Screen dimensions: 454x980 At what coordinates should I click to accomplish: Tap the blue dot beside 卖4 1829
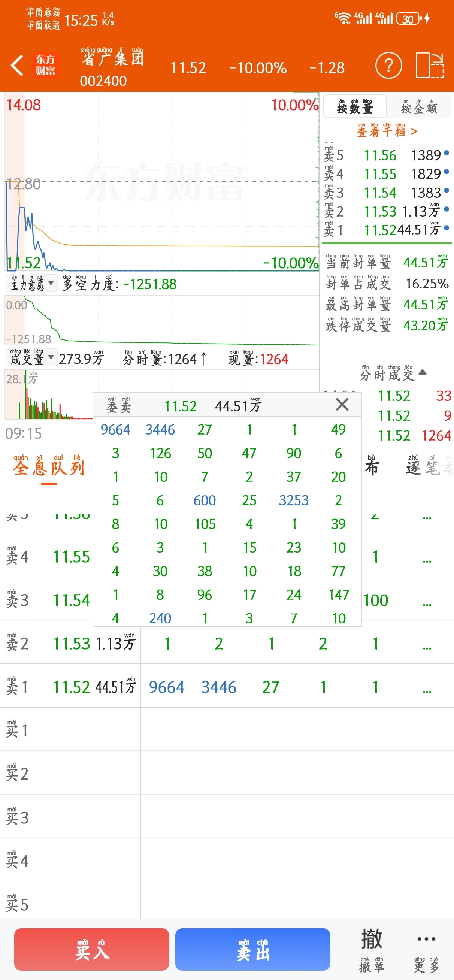pos(447,172)
